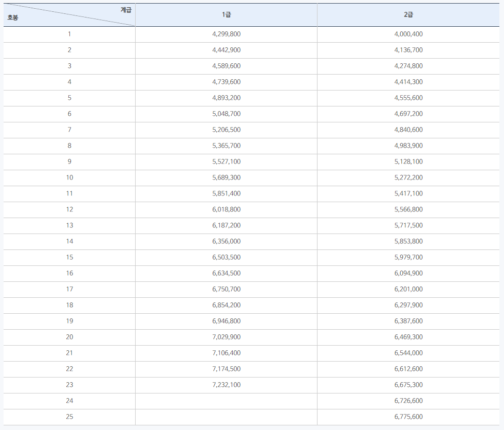Select the 6,726,600 amount
504x430 pixels.
tap(408, 401)
